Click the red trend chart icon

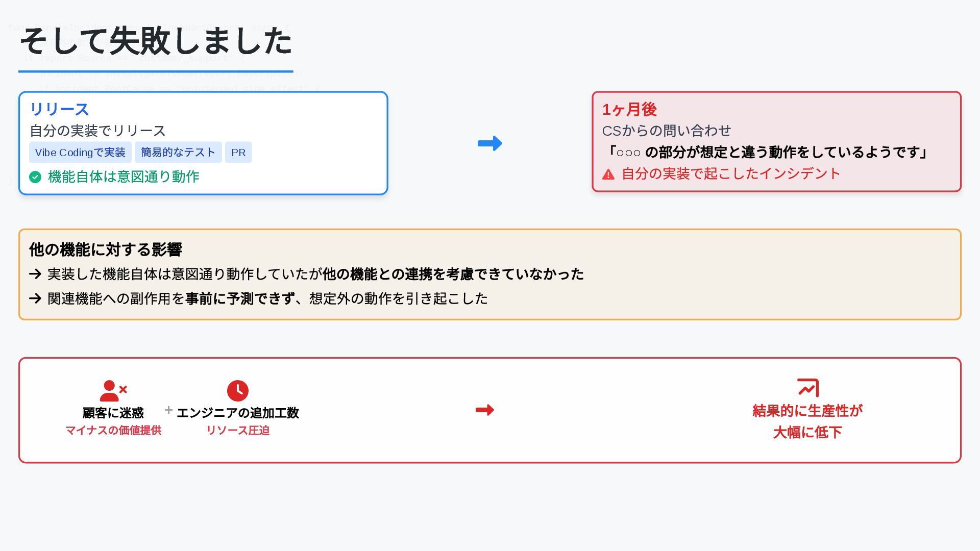coord(807,388)
